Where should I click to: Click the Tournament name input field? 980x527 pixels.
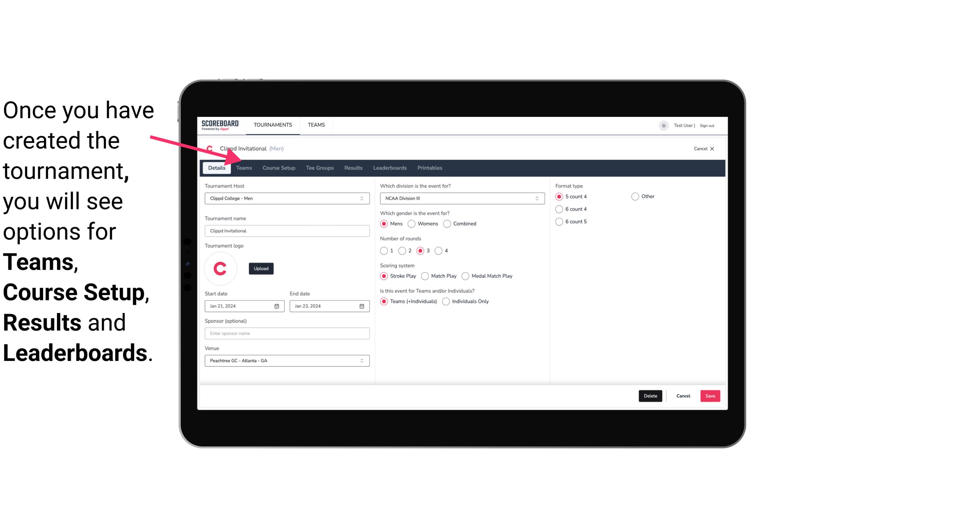[286, 230]
